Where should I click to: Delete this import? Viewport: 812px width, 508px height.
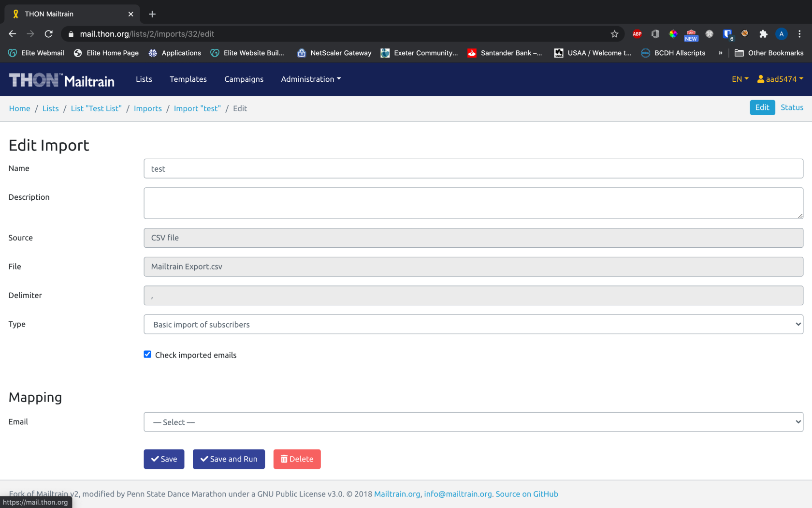pyautogui.click(x=297, y=459)
